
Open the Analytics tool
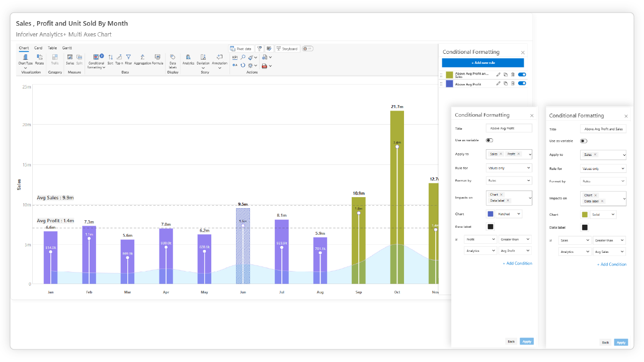[x=188, y=59]
